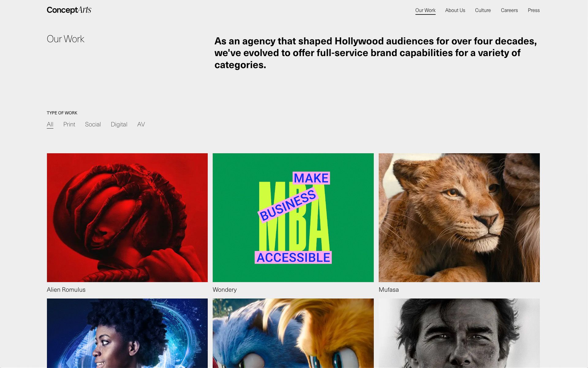The height and width of the screenshot is (368, 588).
Task: Filter work by Social
Action: (93, 125)
